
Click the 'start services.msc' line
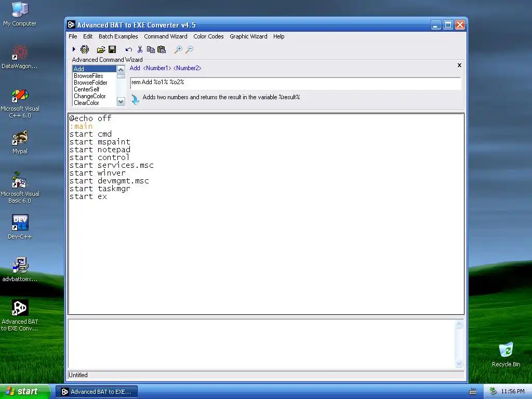111,165
